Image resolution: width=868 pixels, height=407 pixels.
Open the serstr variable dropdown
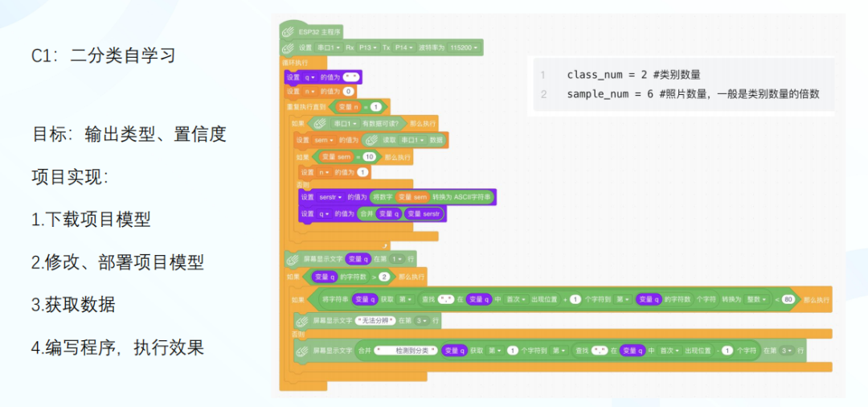pos(330,196)
